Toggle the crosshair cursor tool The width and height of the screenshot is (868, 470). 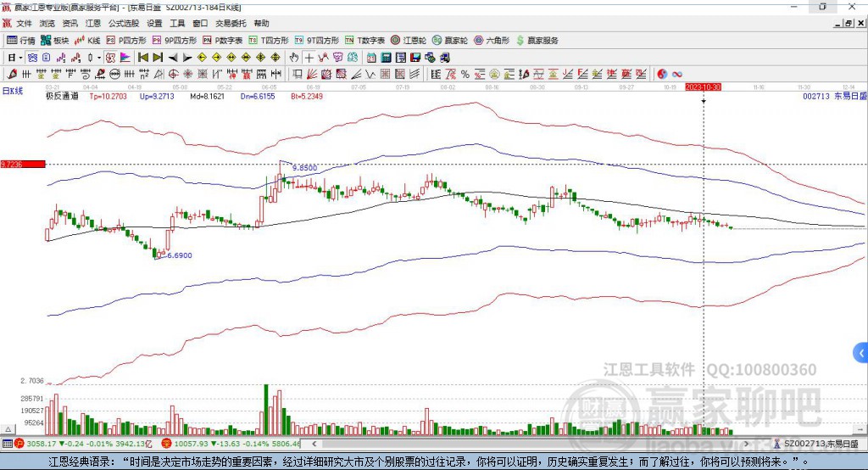[309, 58]
